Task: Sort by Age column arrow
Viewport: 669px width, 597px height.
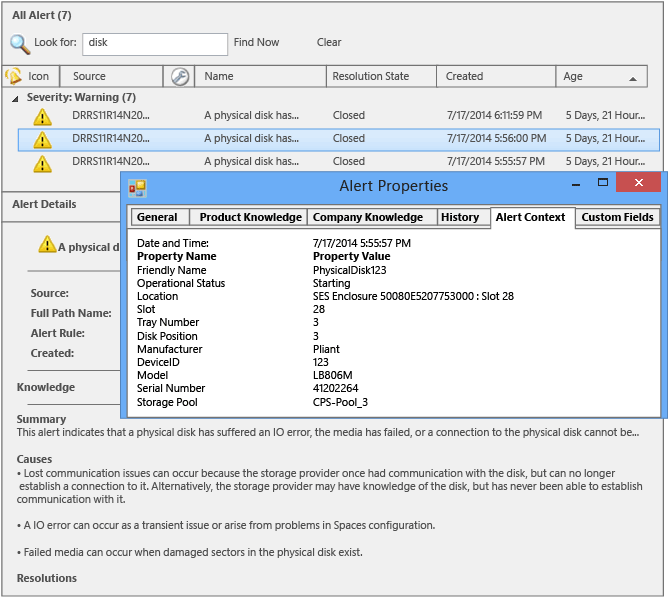Action: (x=633, y=79)
